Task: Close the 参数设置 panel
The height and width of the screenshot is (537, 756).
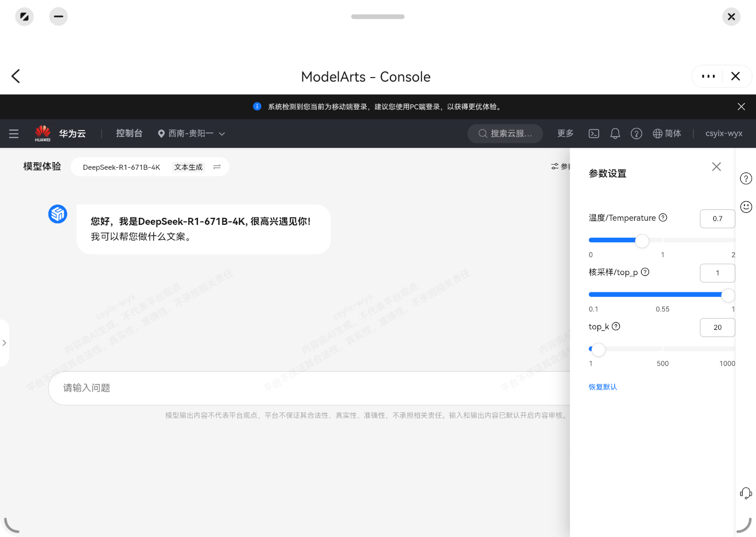Action: point(716,167)
